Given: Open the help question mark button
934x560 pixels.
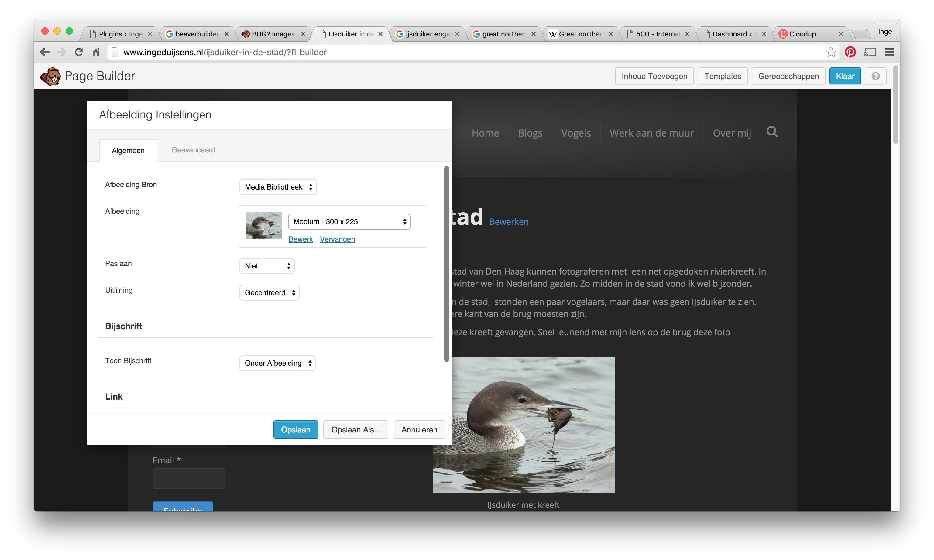Looking at the screenshot, I should [x=875, y=76].
